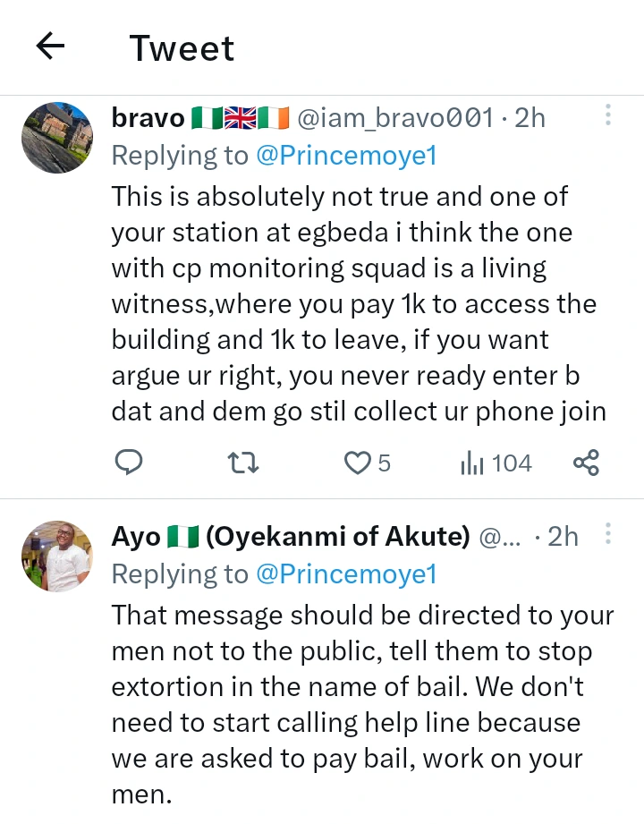644x824 pixels.
Task: Open Ayo (Oyekanmi of Akute) profile name
Action: [x=291, y=537]
